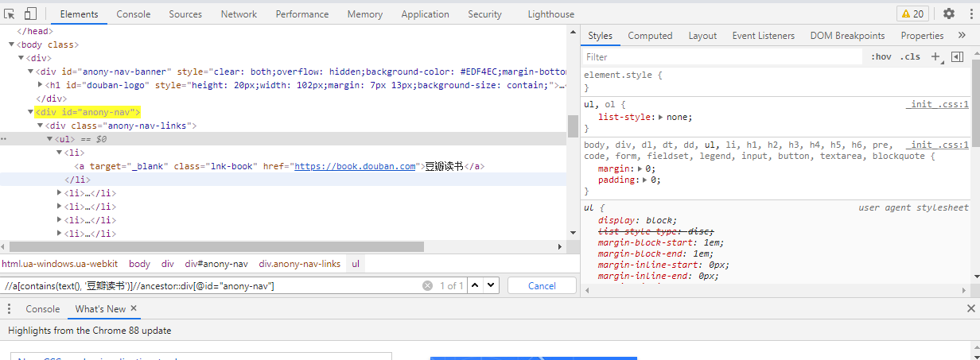The height and width of the screenshot is (360, 980).
Task: Open the drawer three-dot menu
Action: tap(10, 308)
